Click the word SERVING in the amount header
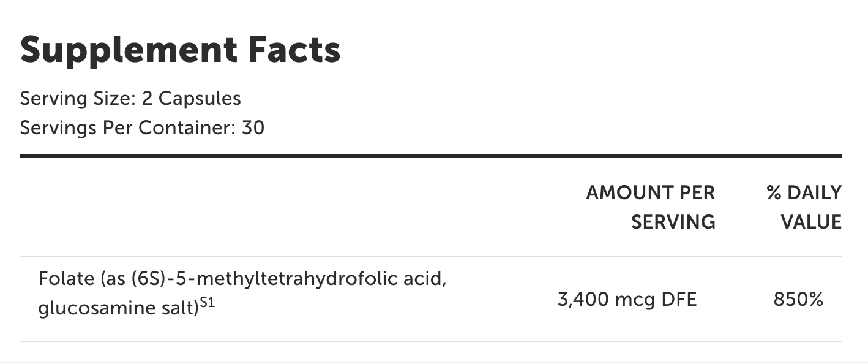This screenshot has height=364, width=868. click(x=673, y=222)
